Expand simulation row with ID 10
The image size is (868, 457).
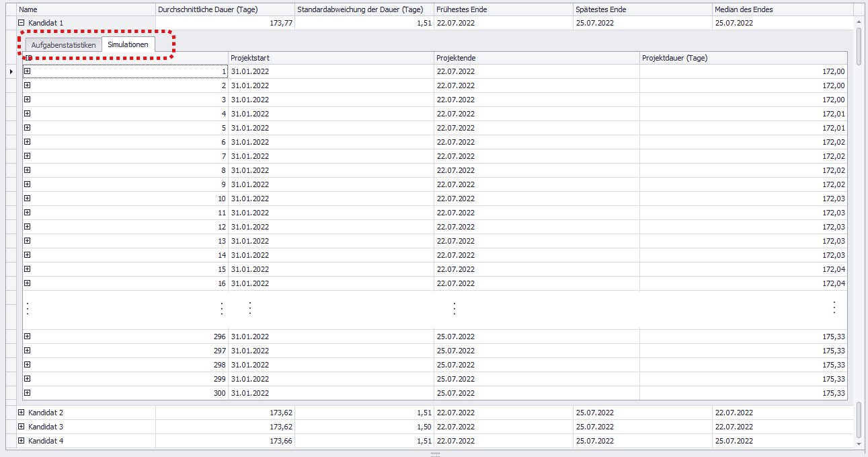click(x=28, y=199)
